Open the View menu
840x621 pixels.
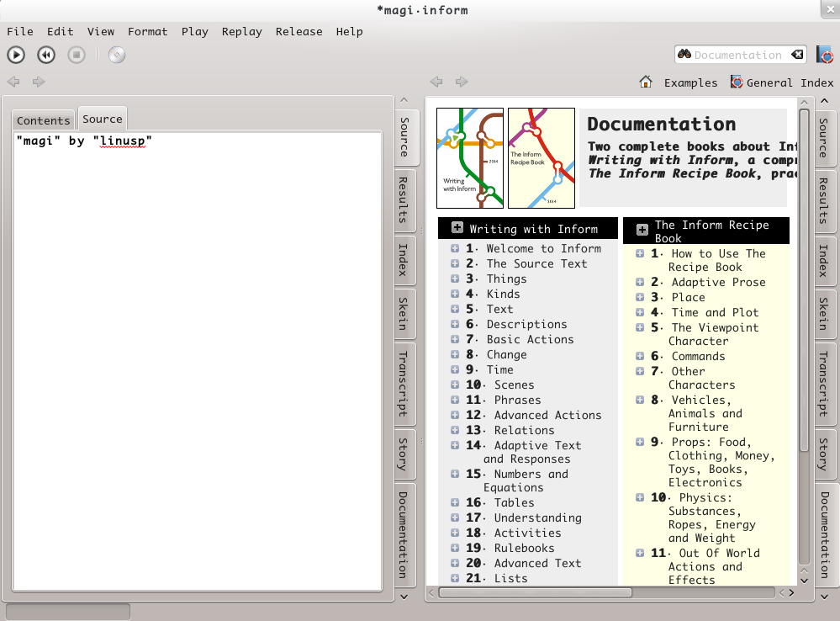click(101, 32)
